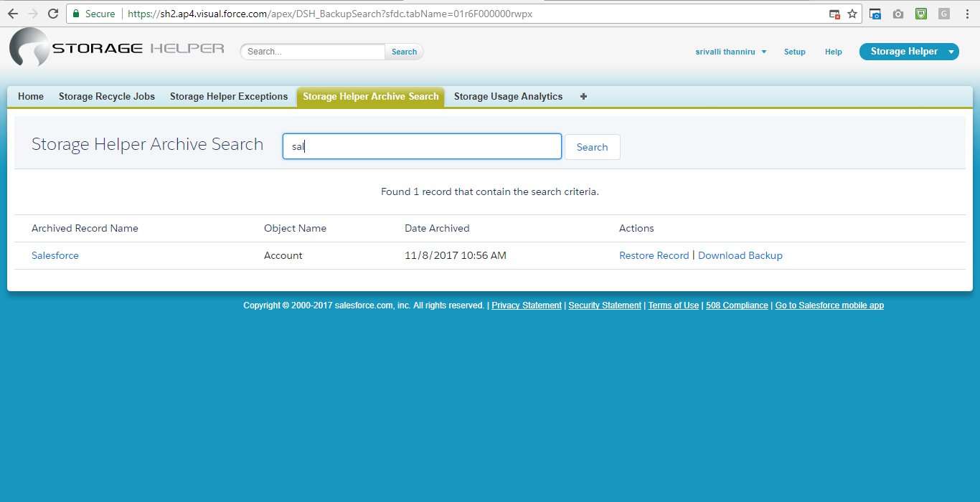
Task: Click the '11/8/2017 10:56 AM' date cell
Action: point(456,255)
